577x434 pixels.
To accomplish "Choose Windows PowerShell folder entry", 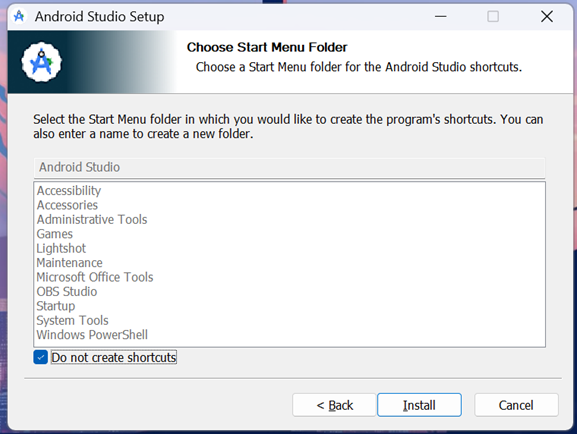I will (x=92, y=335).
